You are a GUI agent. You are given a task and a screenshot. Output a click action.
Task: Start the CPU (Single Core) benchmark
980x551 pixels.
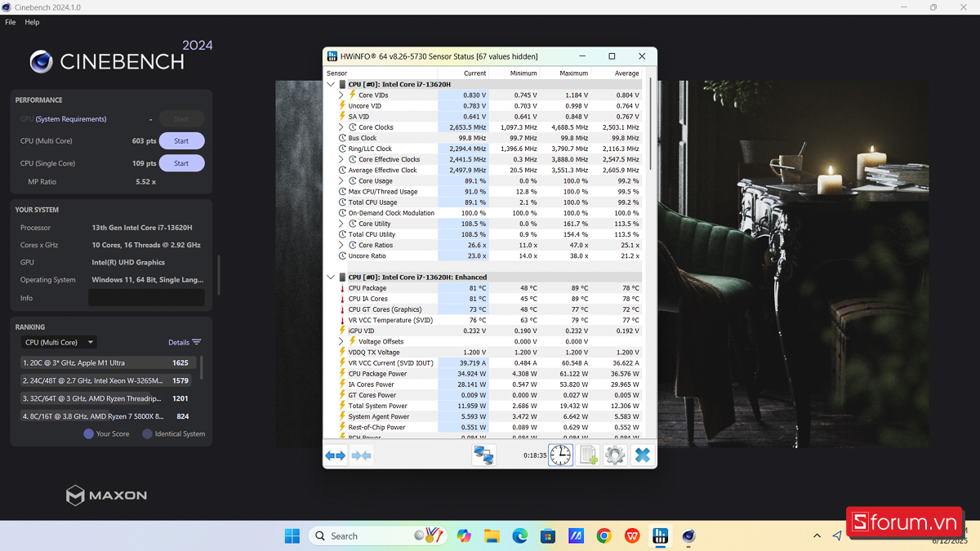tap(181, 163)
